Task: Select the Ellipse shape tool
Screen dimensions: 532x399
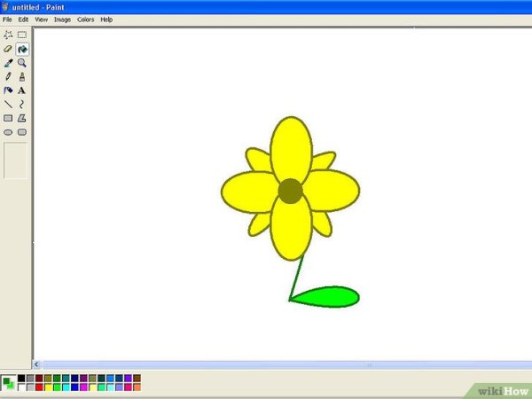Action: click(8, 132)
